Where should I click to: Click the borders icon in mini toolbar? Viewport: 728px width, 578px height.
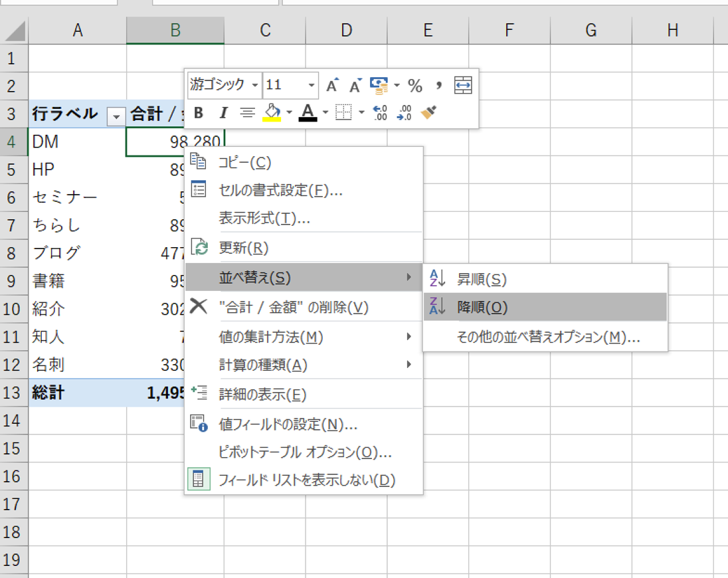click(343, 113)
